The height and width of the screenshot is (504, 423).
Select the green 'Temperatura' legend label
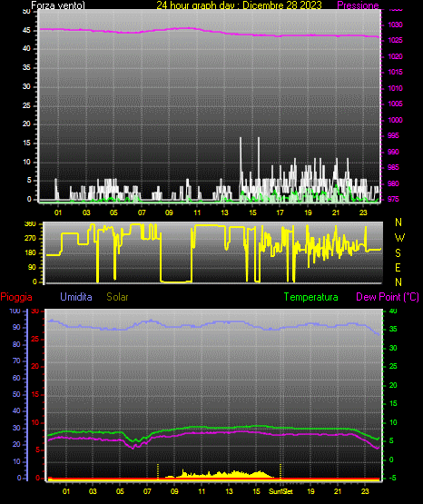click(311, 297)
